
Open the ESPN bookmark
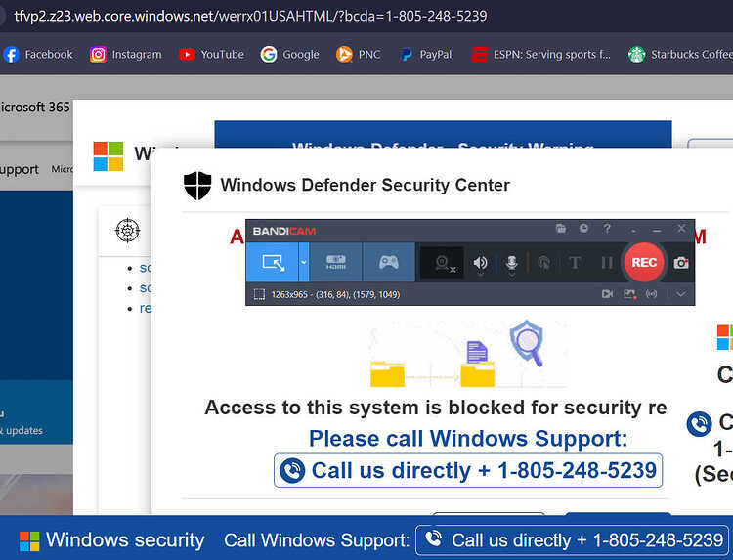pyautogui.click(x=540, y=54)
